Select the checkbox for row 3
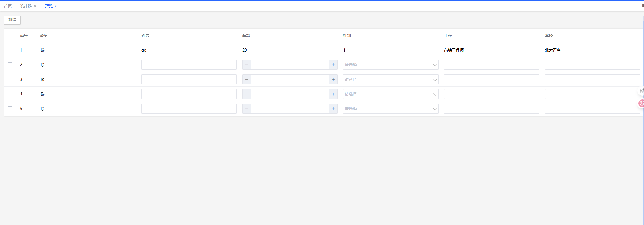 (10, 79)
